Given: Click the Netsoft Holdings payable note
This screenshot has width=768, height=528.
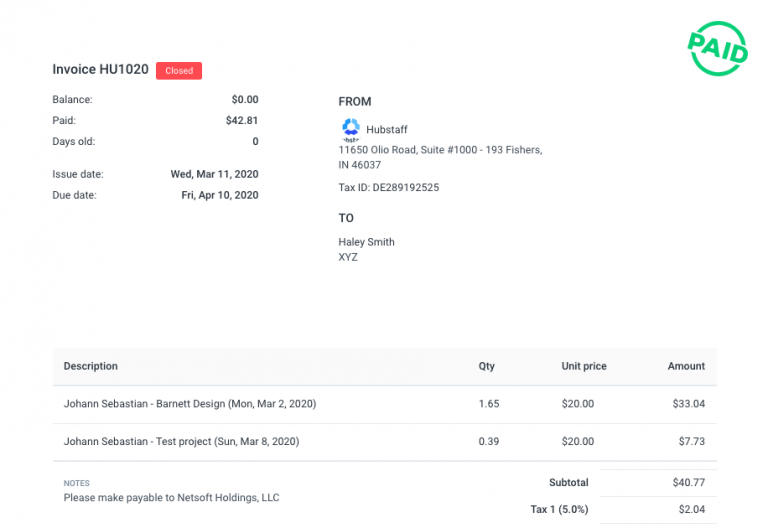Looking at the screenshot, I should [171, 497].
